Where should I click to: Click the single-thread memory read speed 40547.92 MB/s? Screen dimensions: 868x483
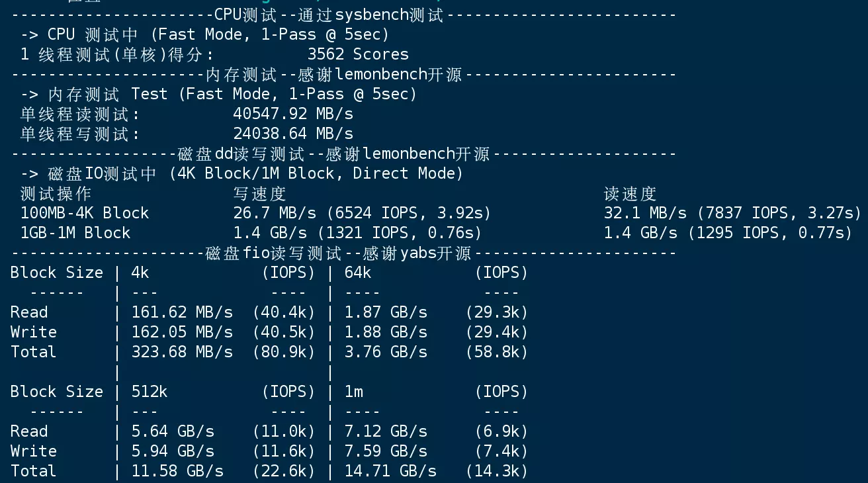point(293,114)
